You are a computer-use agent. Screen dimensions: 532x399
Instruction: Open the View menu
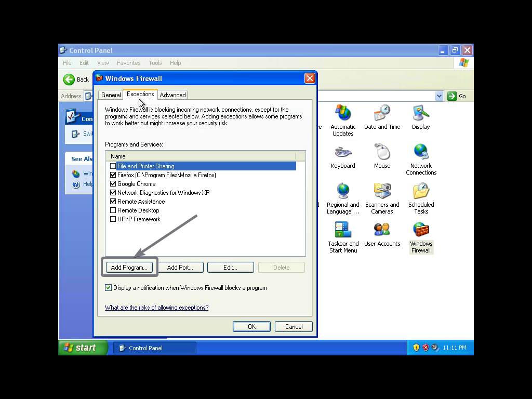point(103,63)
